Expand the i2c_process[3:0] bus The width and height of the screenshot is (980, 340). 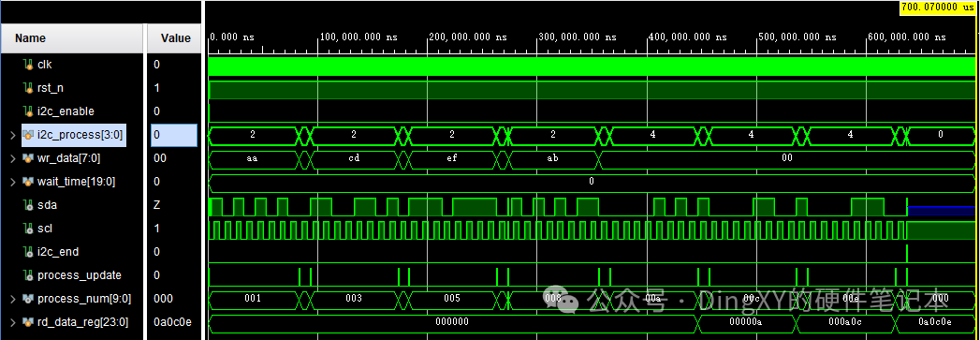tap(12, 135)
